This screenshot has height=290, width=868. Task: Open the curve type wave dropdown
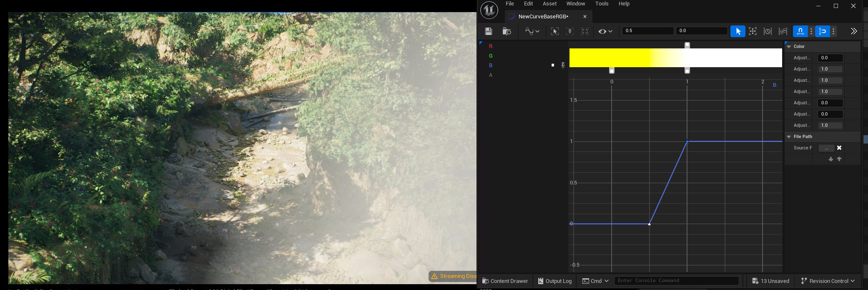point(532,31)
